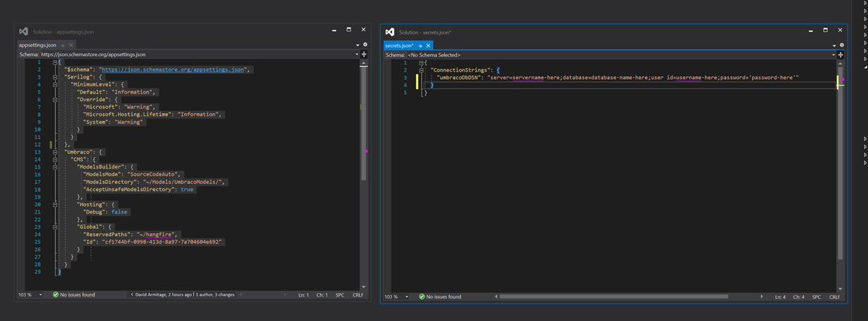Close the secrets.json* tab
The height and width of the screenshot is (321, 868).
coord(429,46)
